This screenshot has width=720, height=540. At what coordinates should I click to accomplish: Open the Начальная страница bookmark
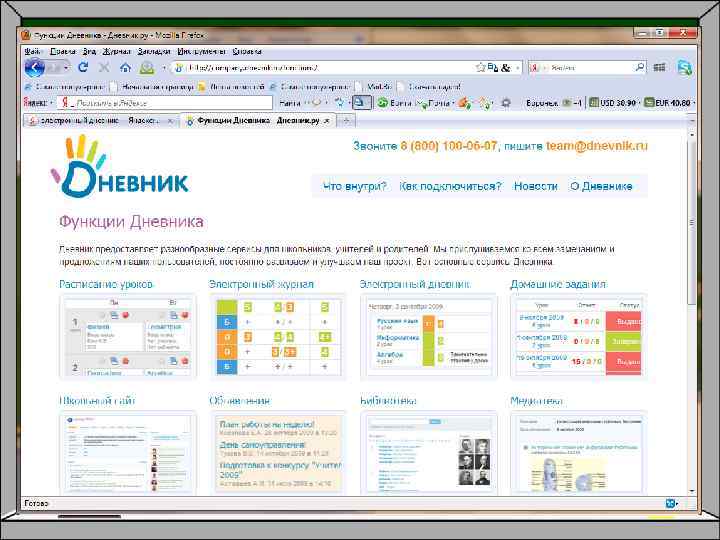[x=152, y=86]
